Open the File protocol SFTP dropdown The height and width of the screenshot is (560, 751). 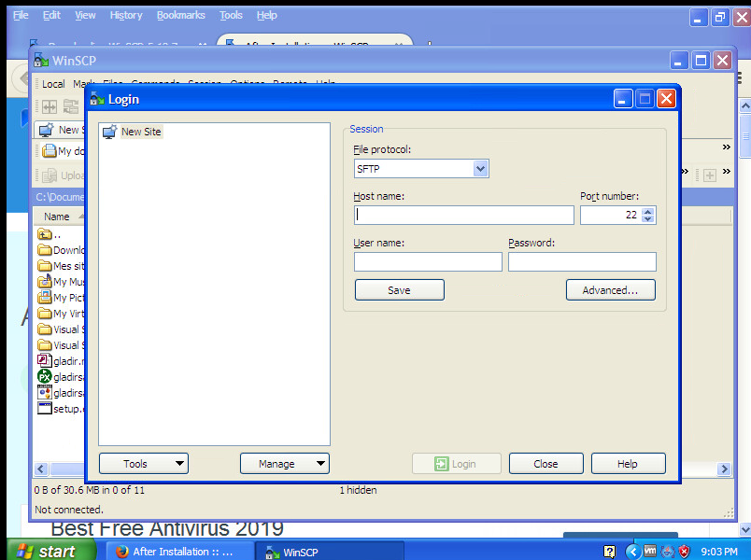coord(480,169)
